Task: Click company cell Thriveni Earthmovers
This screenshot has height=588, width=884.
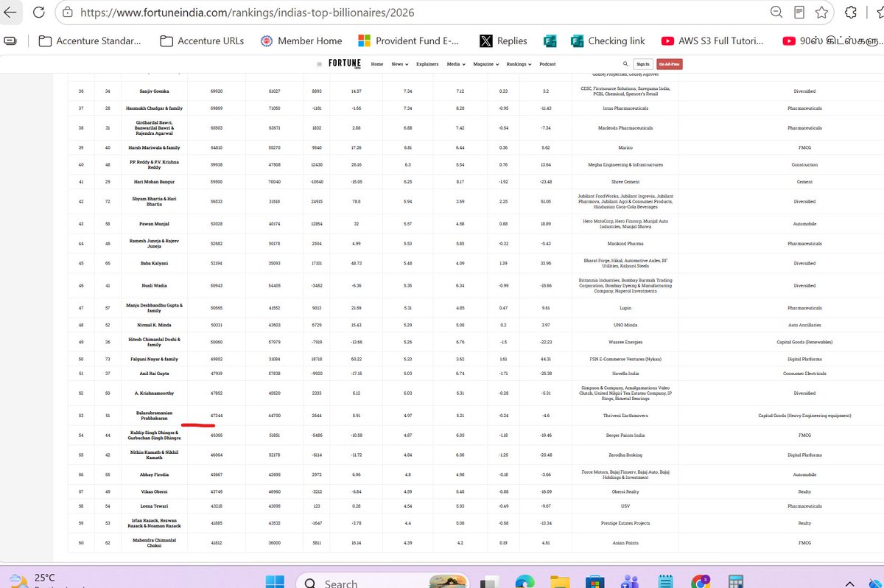Action: coord(626,416)
